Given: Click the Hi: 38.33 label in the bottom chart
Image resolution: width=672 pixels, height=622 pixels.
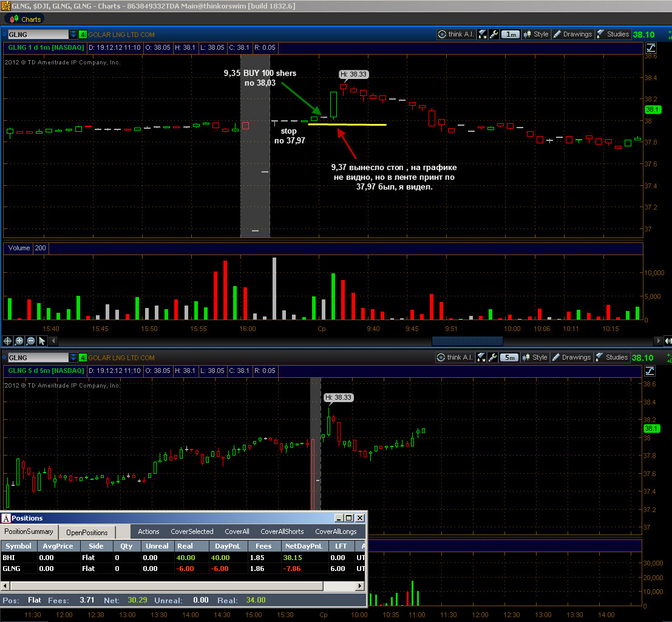Looking at the screenshot, I should [338, 397].
